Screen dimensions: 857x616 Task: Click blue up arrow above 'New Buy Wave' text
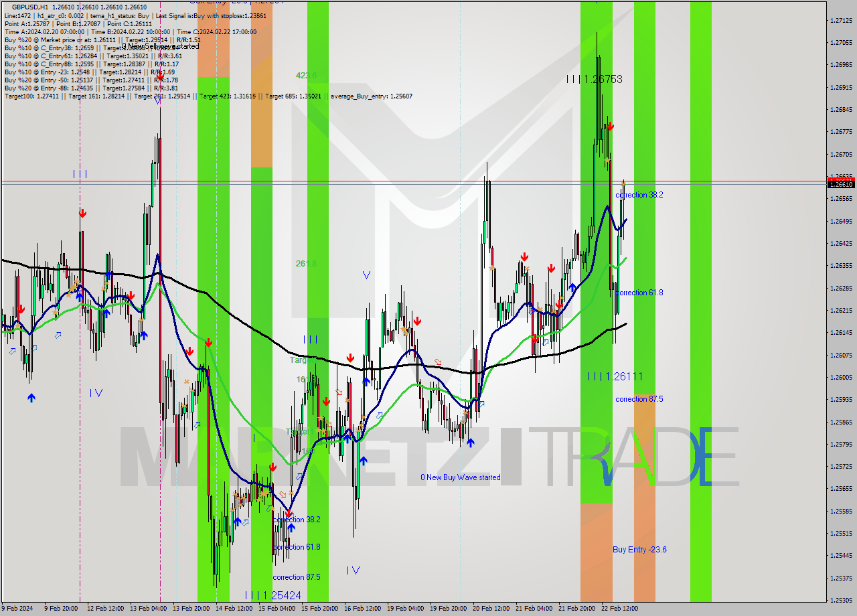click(471, 443)
